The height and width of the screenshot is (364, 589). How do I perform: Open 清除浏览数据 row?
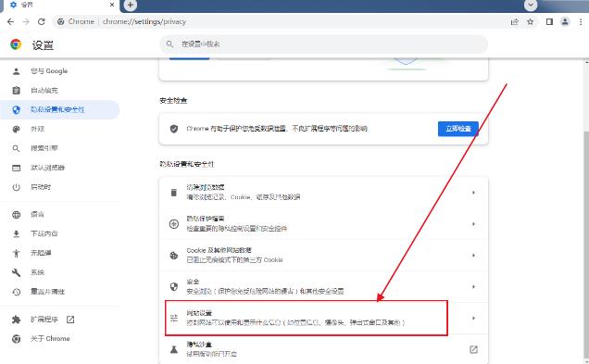(x=323, y=193)
